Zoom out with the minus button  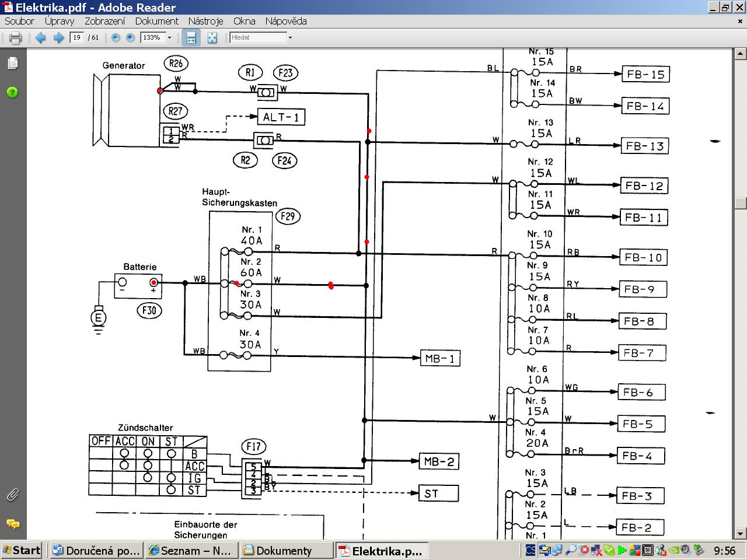(x=115, y=37)
